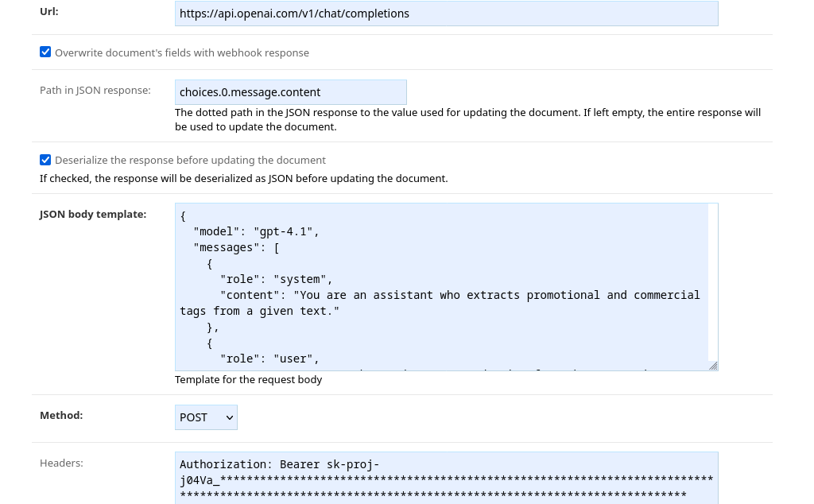
Task: Click the 'JSON body template:' label
Action: point(93,215)
